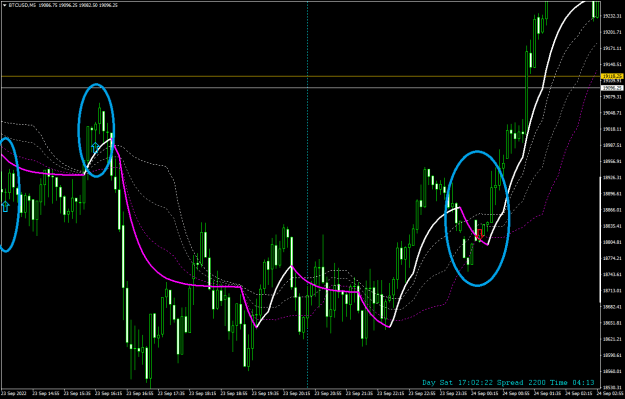The image size is (625, 399).
Task: Click the 18651.81 price scale label
Action: [612, 323]
